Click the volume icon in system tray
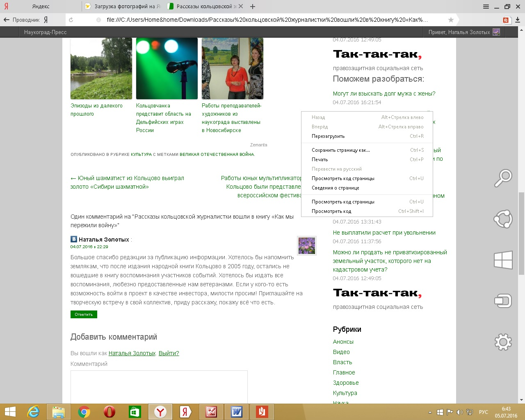525x420 pixels. point(460,412)
